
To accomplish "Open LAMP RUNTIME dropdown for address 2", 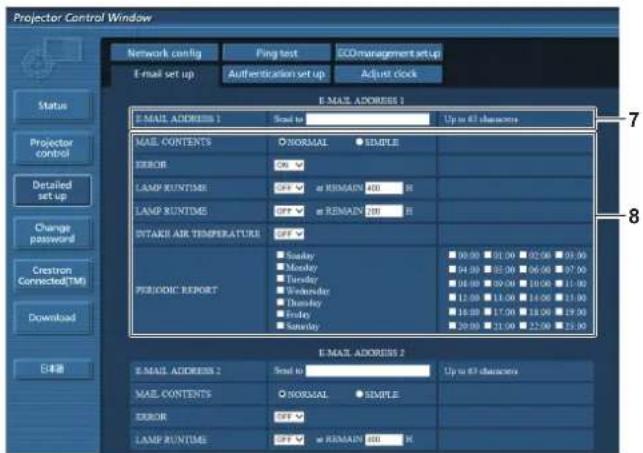I will [x=289, y=439].
